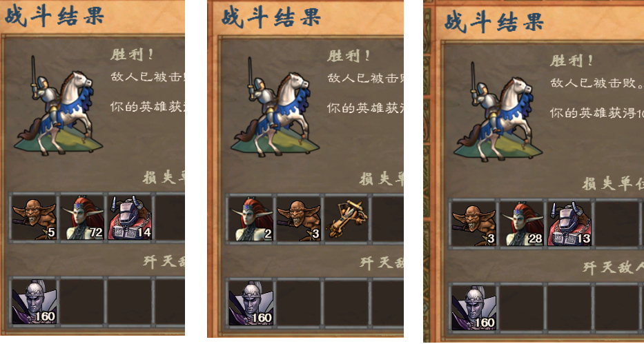This screenshot has height=344, width=644.
Task: Select dark elf 160 in left panel
Action: [34, 302]
